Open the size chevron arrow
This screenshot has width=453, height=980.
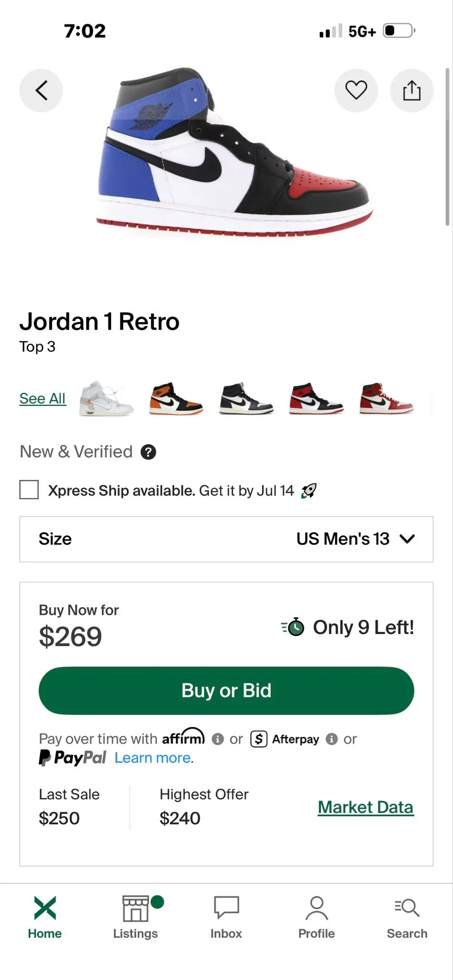pyautogui.click(x=407, y=539)
